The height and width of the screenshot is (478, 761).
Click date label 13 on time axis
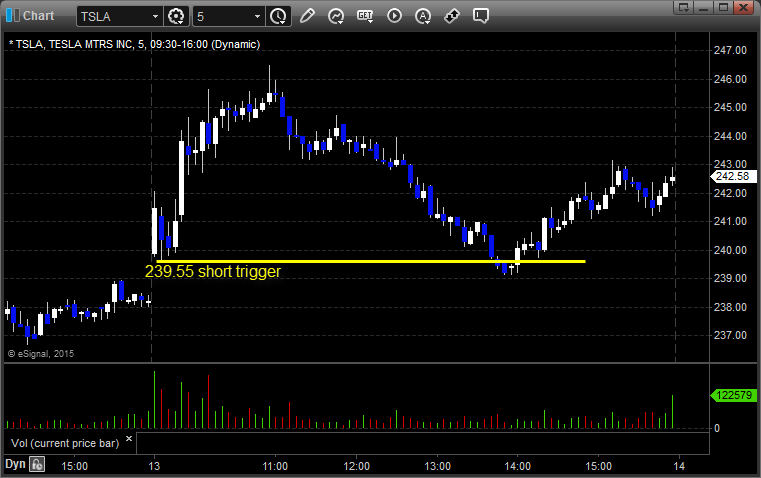coord(154,466)
